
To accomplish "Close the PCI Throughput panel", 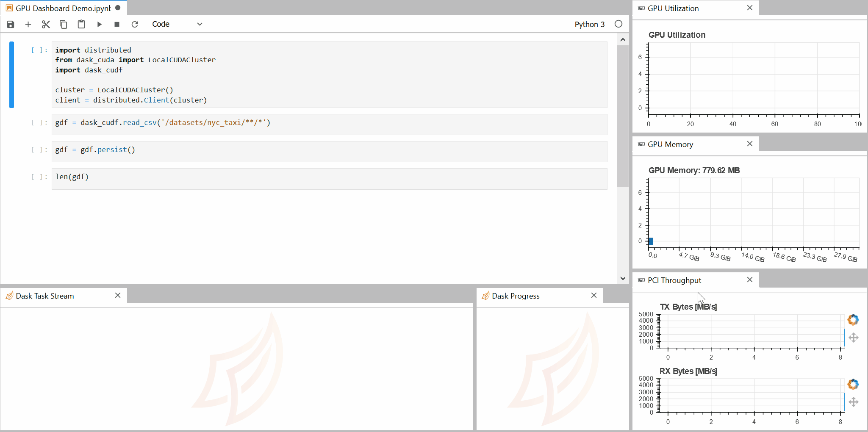I will tap(750, 280).
